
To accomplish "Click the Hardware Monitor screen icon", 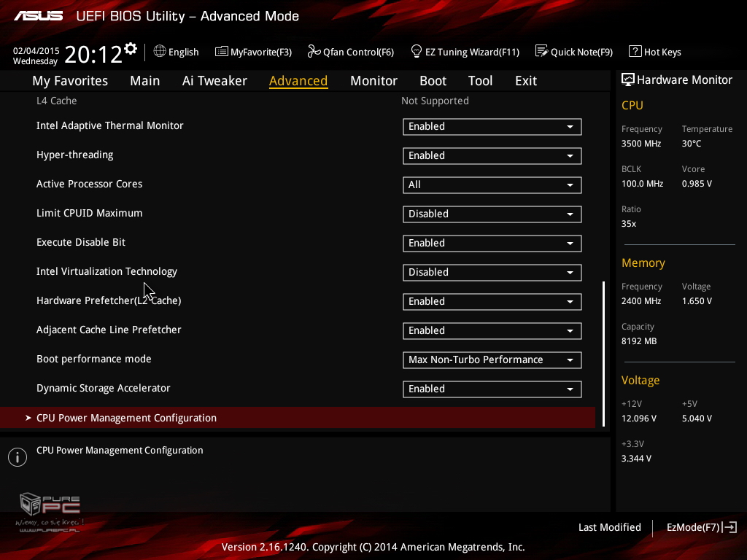I will point(627,79).
